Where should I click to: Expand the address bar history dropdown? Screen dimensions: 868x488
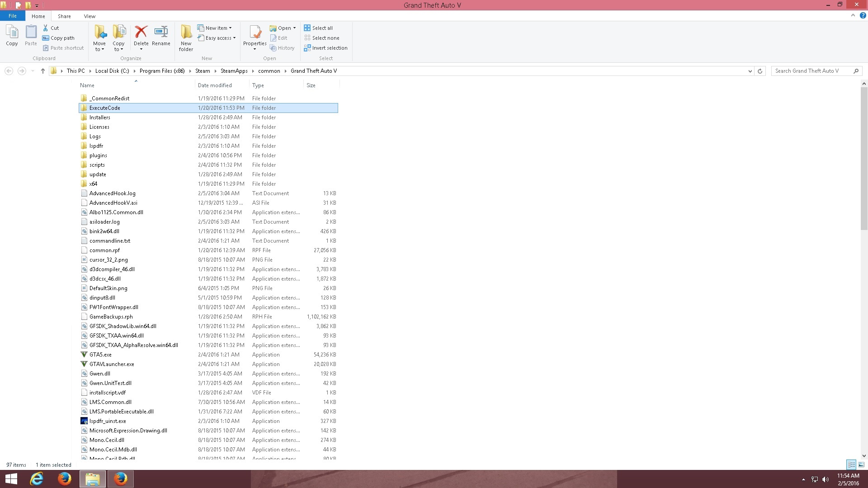[750, 71]
